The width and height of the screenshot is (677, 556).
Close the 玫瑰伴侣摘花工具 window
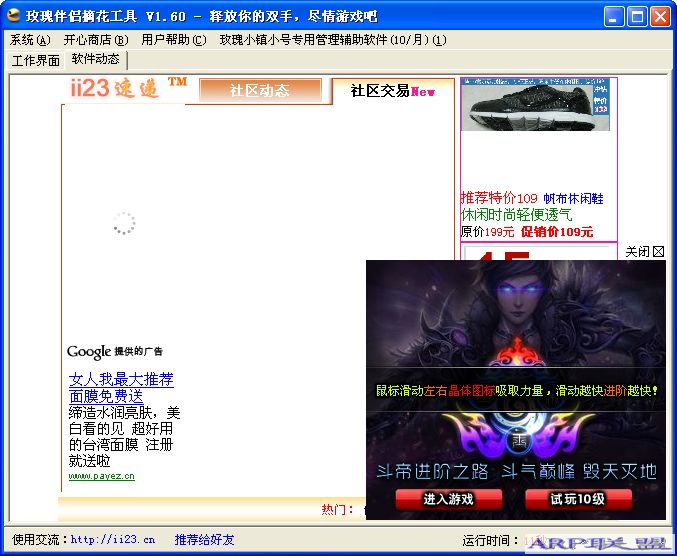coord(660,17)
